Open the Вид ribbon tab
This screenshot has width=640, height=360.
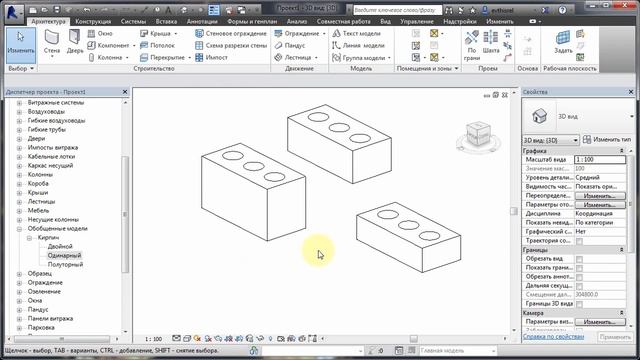click(x=385, y=21)
